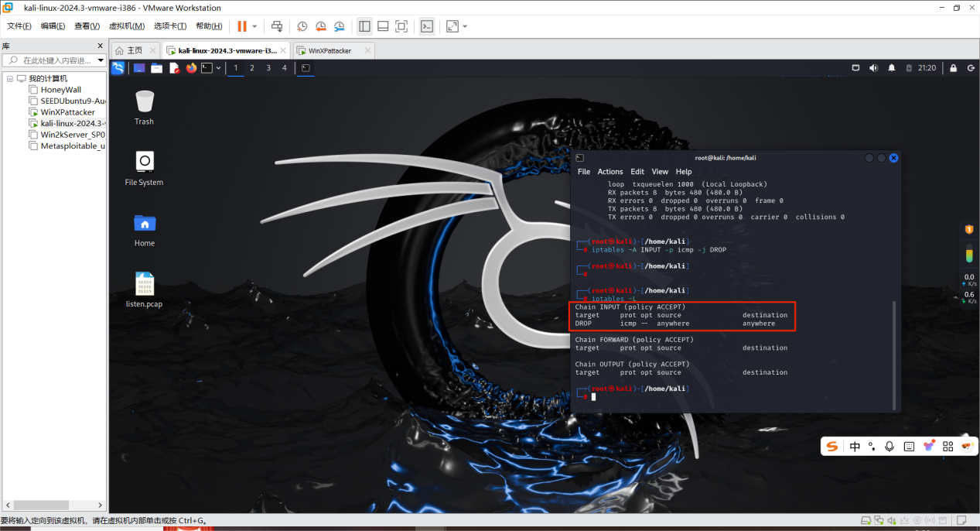The height and width of the screenshot is (531, 980).
Task: Click the Kali logout icon
Action: [x=971, y=68]
